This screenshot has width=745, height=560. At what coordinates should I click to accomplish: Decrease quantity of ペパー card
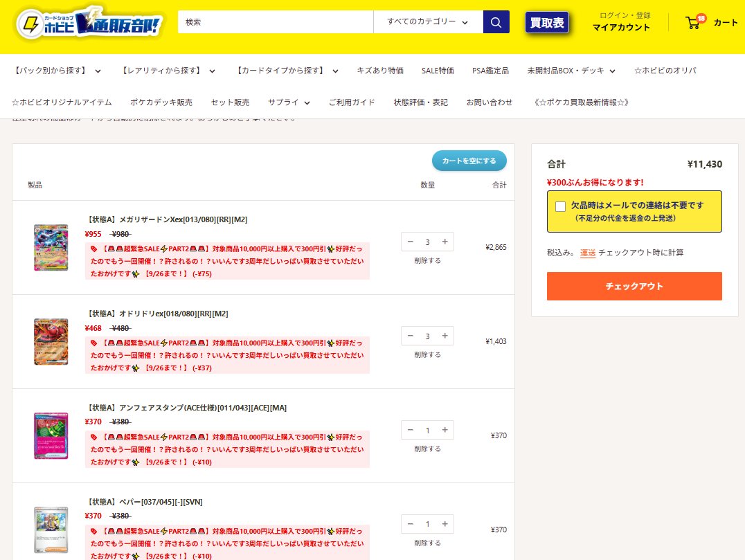(411, 524)
